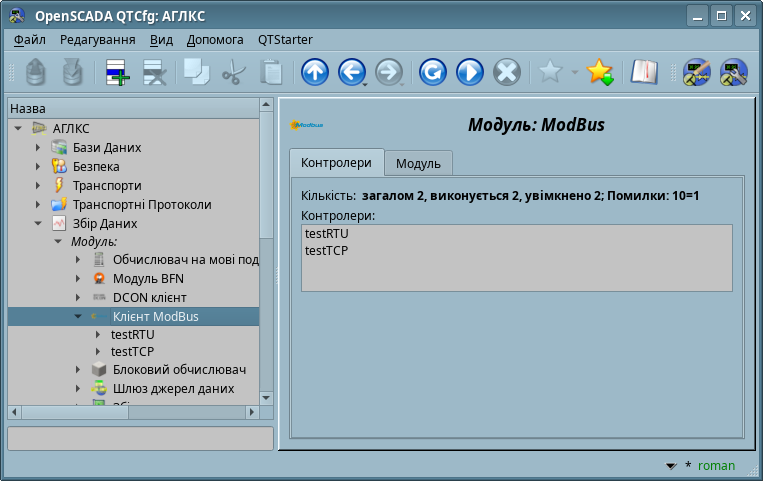Select Транспорти in the tree
Viewport: 763px width, 481px height.
pyautogui.click(x=107, y=185)
